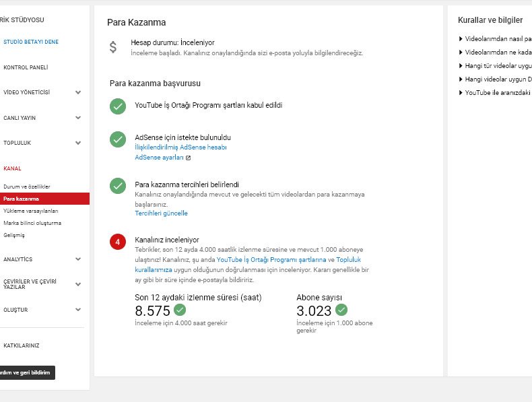Click Tercihleri güncelle link
The image size is (532, 402).
pos(161,213)
